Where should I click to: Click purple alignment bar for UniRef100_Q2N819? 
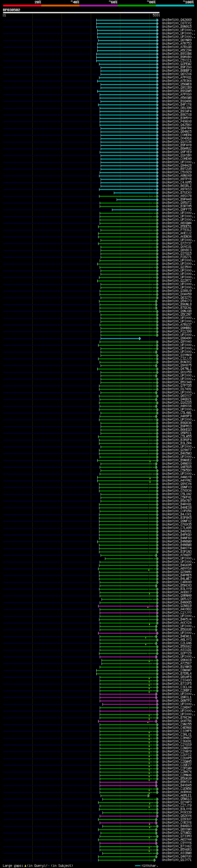pos(128,606)
